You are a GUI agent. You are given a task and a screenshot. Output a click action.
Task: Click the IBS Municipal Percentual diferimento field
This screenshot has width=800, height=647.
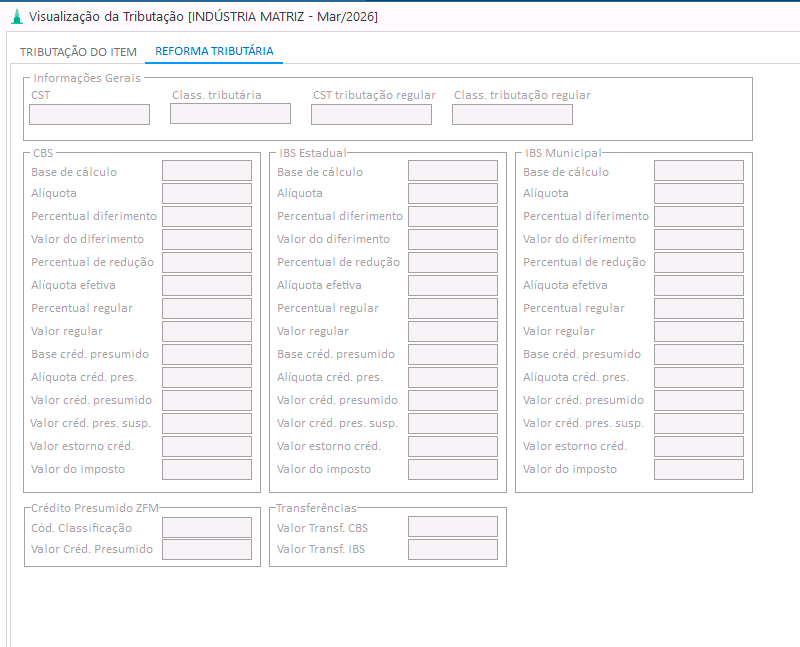pos(699,217)
